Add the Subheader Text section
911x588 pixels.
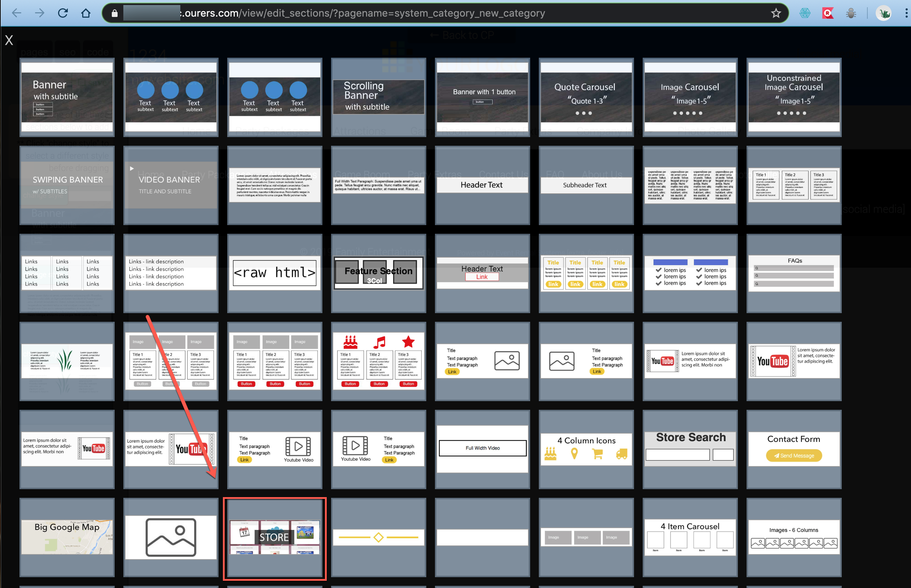tap(586, 185)
